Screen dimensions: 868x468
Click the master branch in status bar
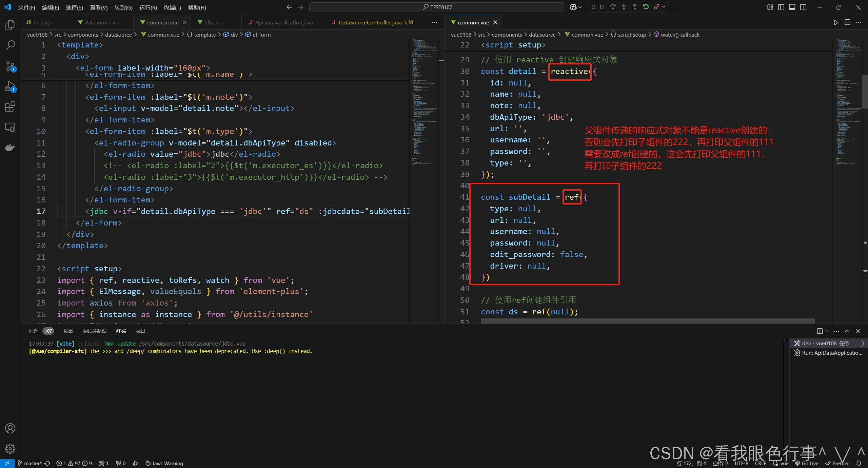[30, 463]
